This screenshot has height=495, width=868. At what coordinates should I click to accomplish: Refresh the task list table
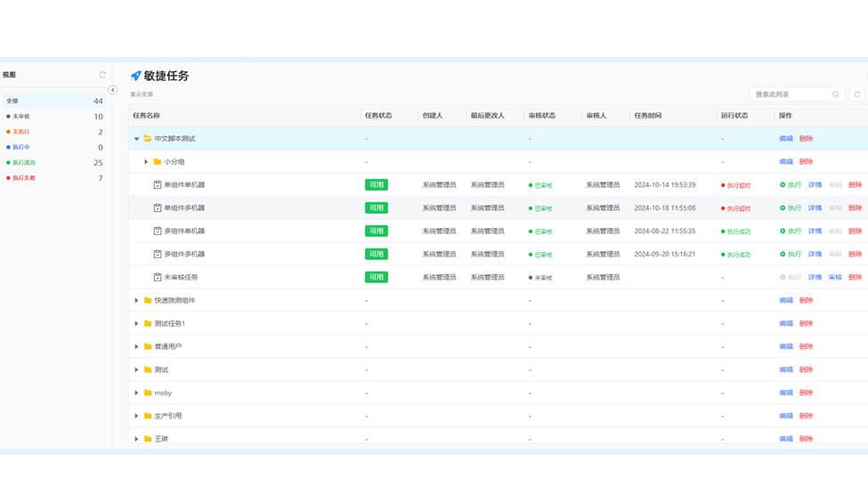857,94
